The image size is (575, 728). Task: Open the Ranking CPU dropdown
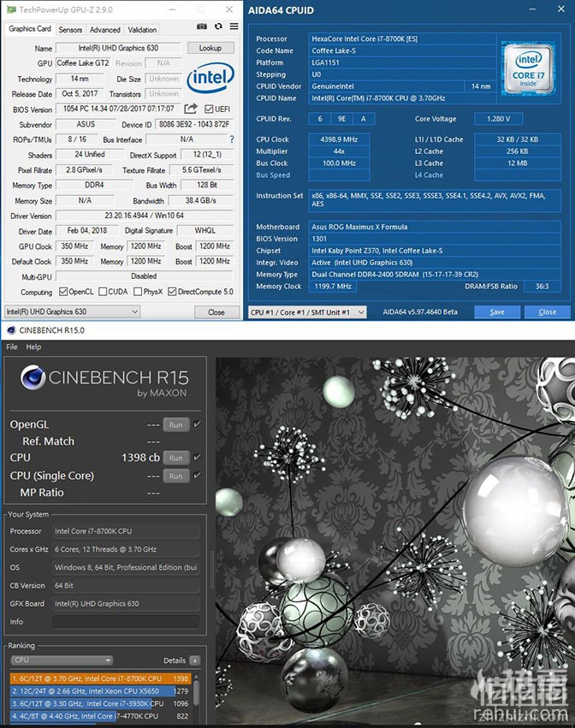pos(62,660)
